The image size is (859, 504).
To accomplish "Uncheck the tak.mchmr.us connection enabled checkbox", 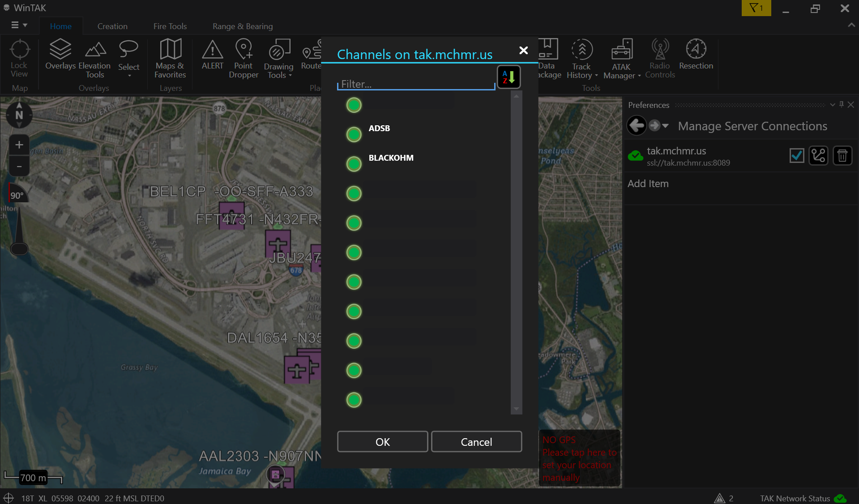I will click(797, 156).
